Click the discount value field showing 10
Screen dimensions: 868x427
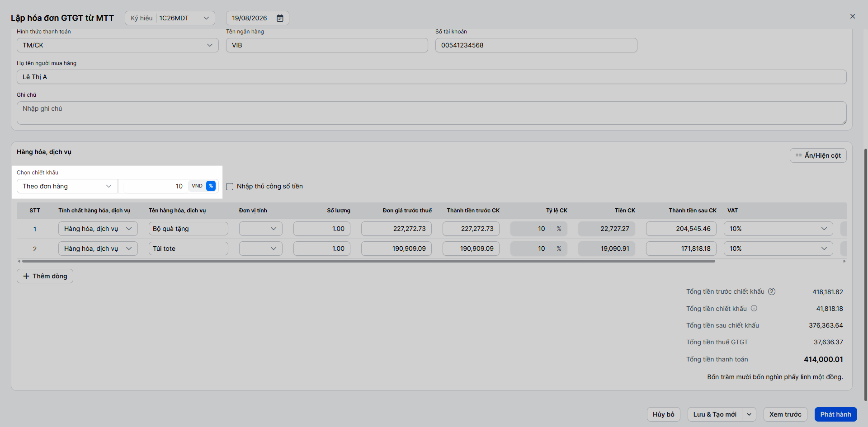(x=154, y=186)
